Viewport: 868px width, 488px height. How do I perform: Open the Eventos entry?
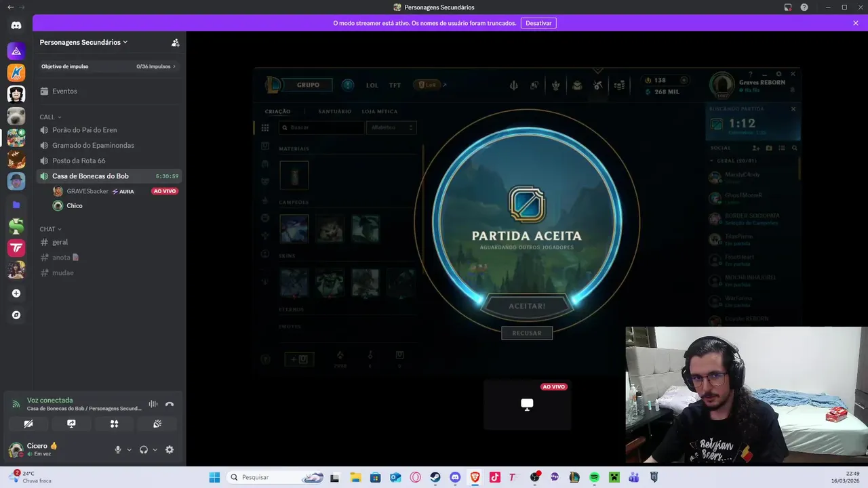click(x=108, y=91)
